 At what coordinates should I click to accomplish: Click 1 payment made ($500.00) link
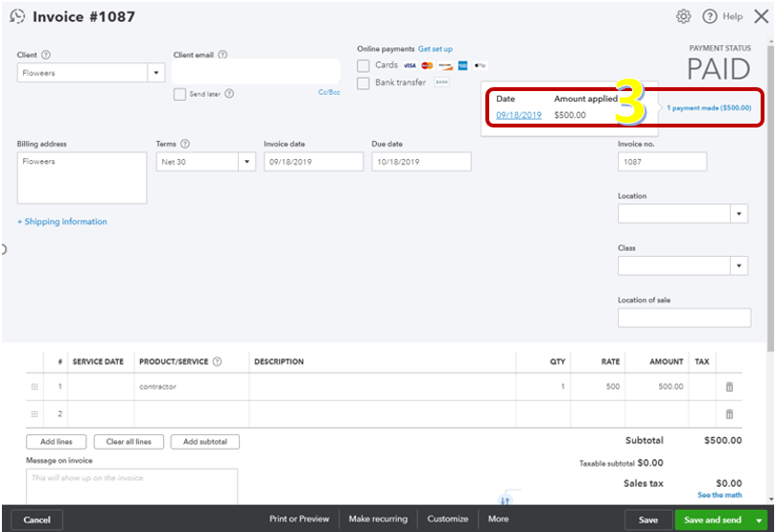pos(709,107)
